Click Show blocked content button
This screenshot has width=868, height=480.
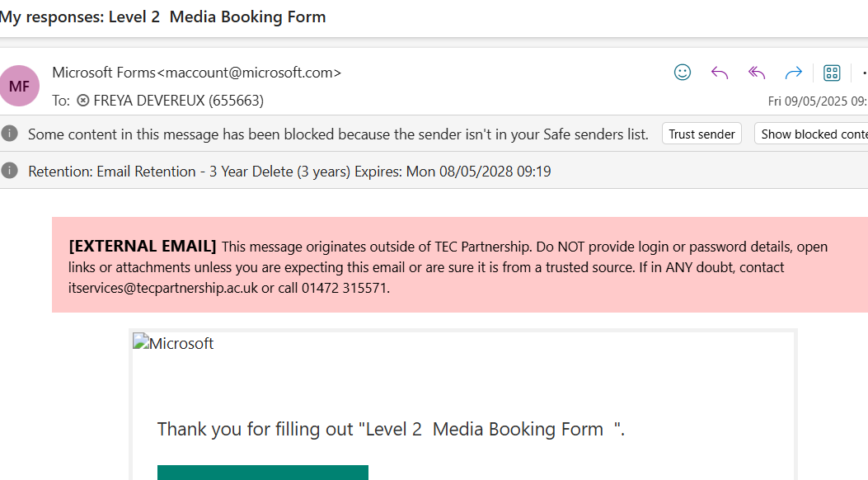coord(812,134)
